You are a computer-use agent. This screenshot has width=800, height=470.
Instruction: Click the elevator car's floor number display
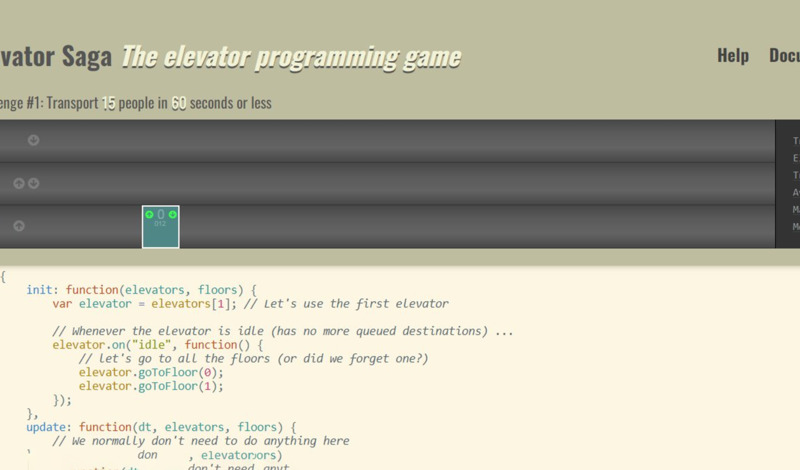[x=161, y=214]
